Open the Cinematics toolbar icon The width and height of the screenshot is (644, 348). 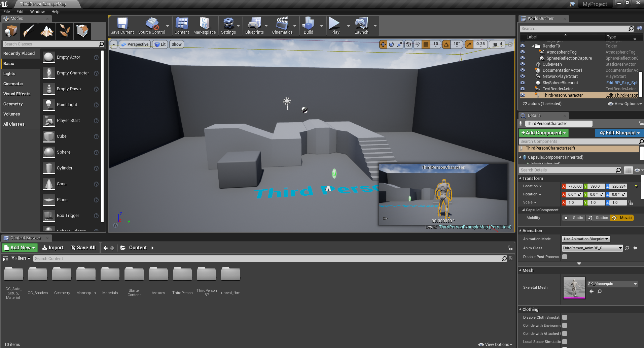(282, 26)
